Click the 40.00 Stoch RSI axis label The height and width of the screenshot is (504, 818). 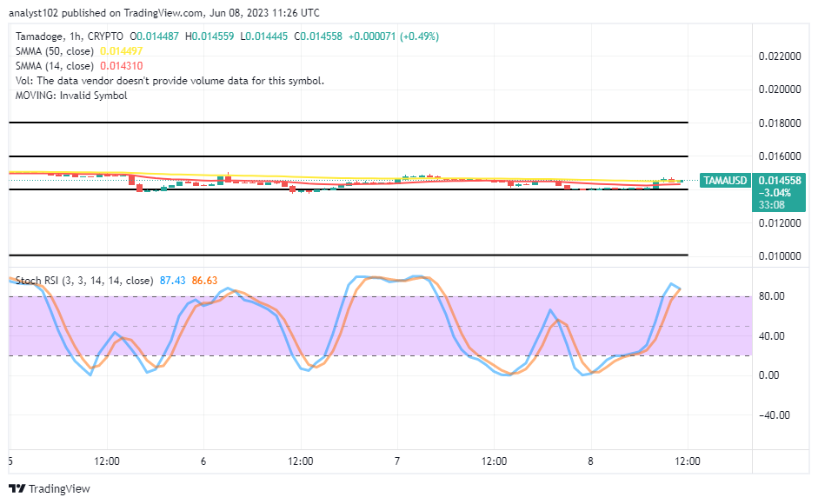click(772, 336)
